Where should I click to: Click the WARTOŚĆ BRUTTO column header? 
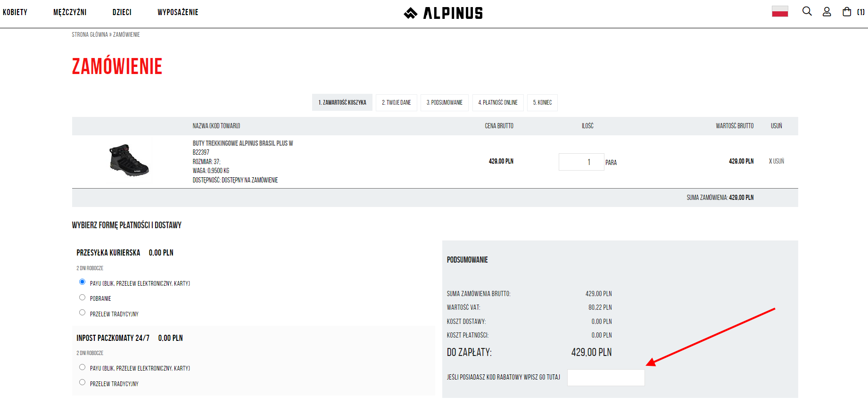tap(735, 126)
